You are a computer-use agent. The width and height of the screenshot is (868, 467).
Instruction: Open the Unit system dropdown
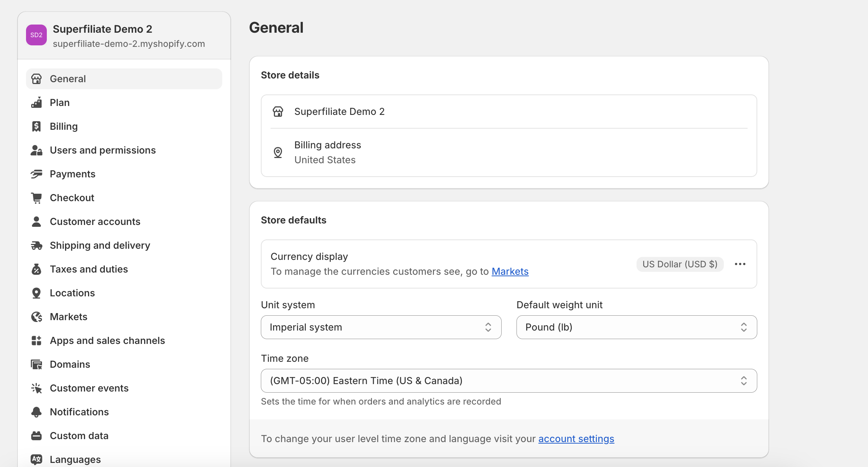point(381,327)
